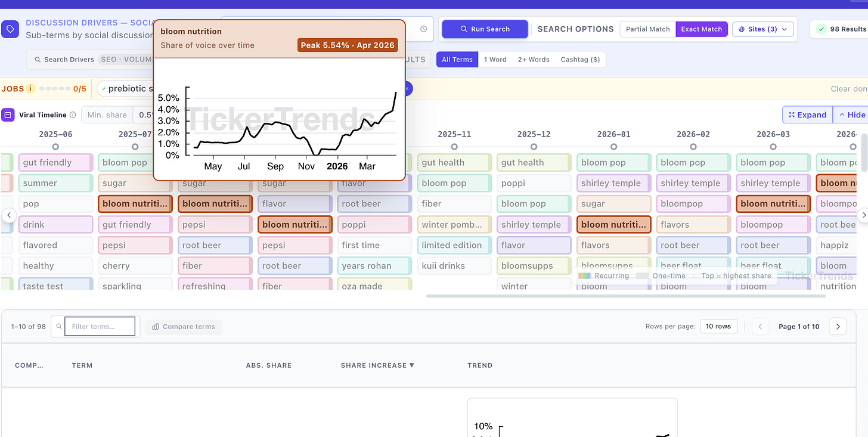Collapse the timeline with Hide

[851, 115]
